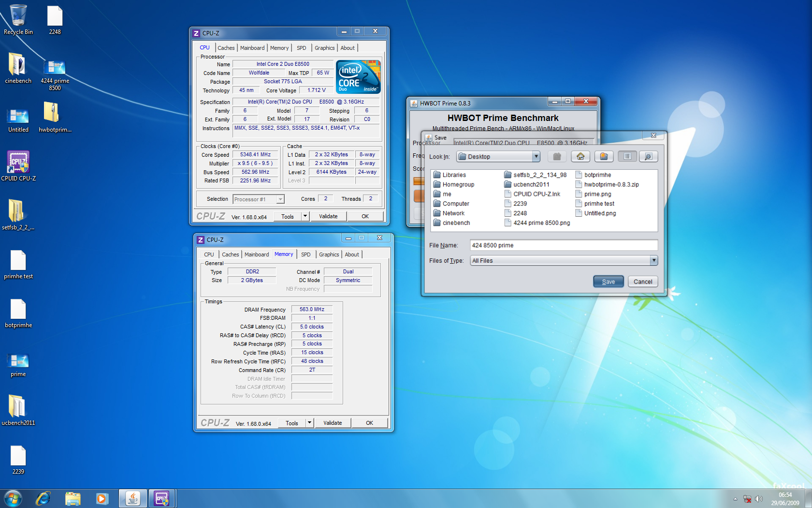This screenshot has width=812, height=508.
Task: Click Tools button in top CPU-Z window
Action: coord(288,216)
